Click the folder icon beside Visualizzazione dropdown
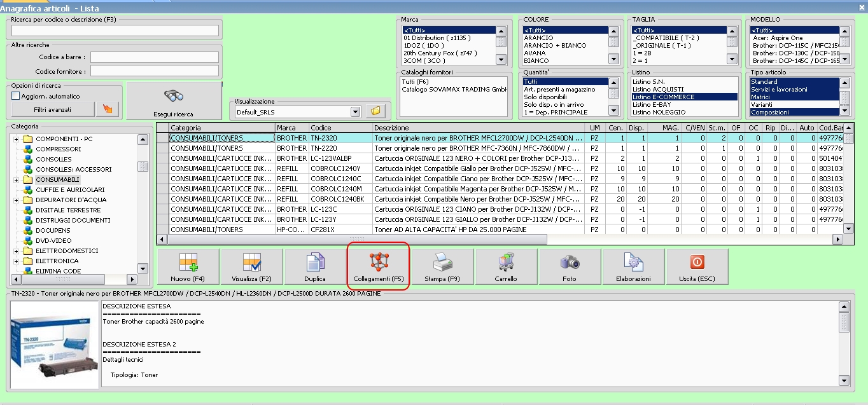Viewport: 868px width, 405px height. click(x=375, y=111)
